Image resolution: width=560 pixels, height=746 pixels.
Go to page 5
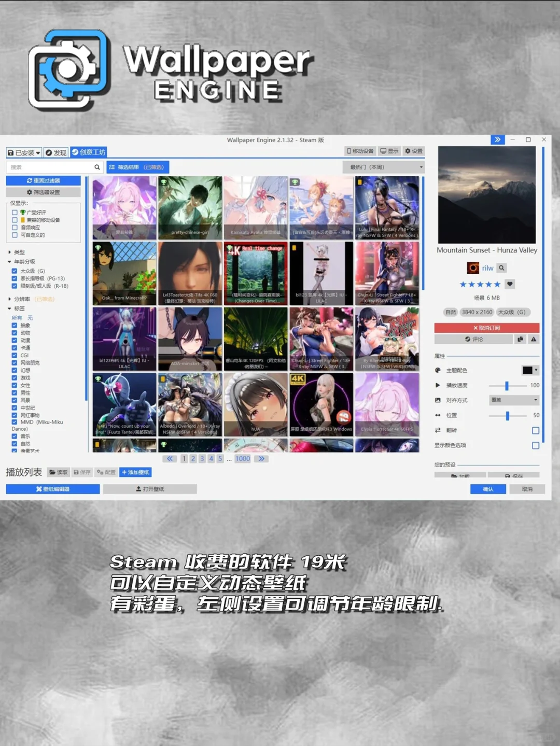[220, 459]
